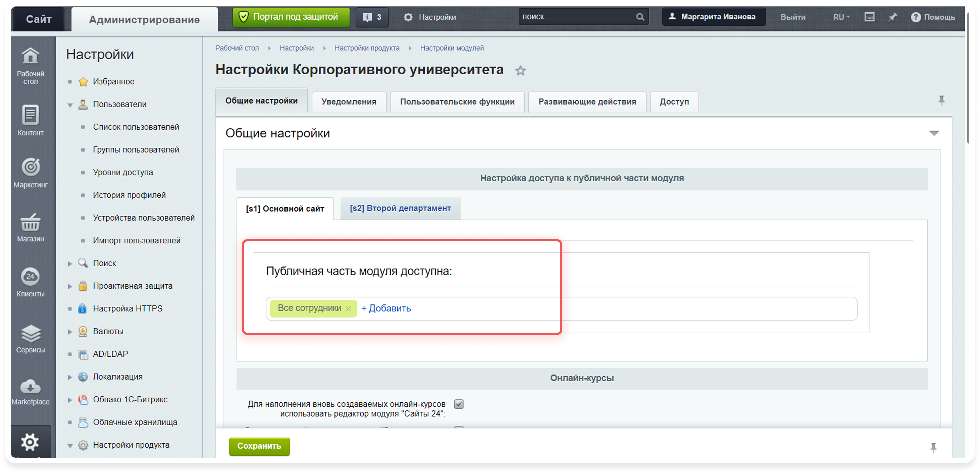This screenshot has height=473, width=980.
Task: Open the Клиенты sidebar icon
Action: pos(31,281)
